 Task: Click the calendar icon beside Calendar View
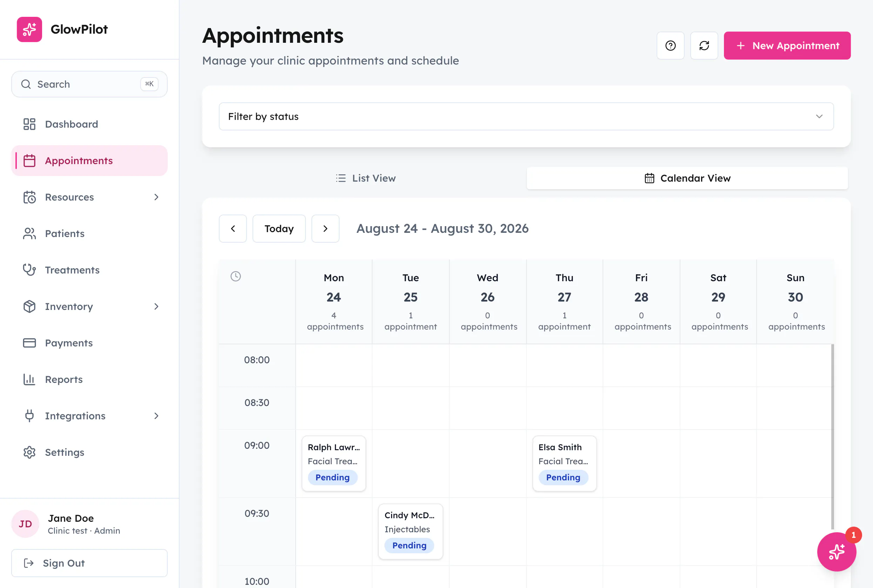(650, 178)
